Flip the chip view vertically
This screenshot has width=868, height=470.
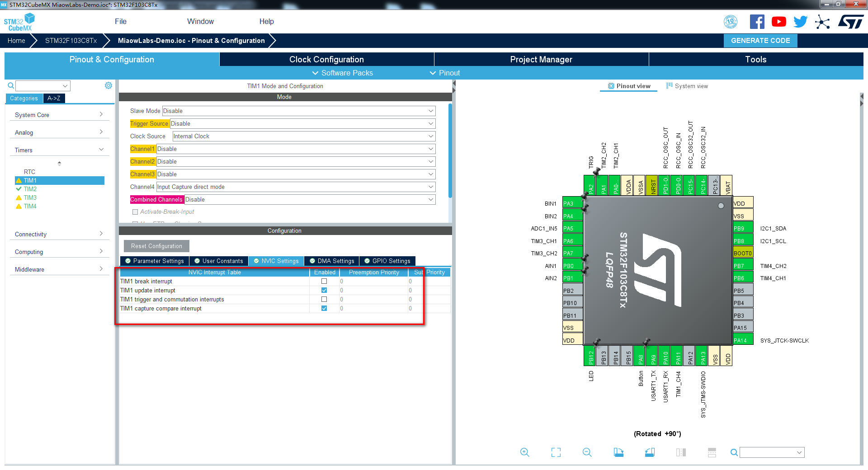[712, 452]
